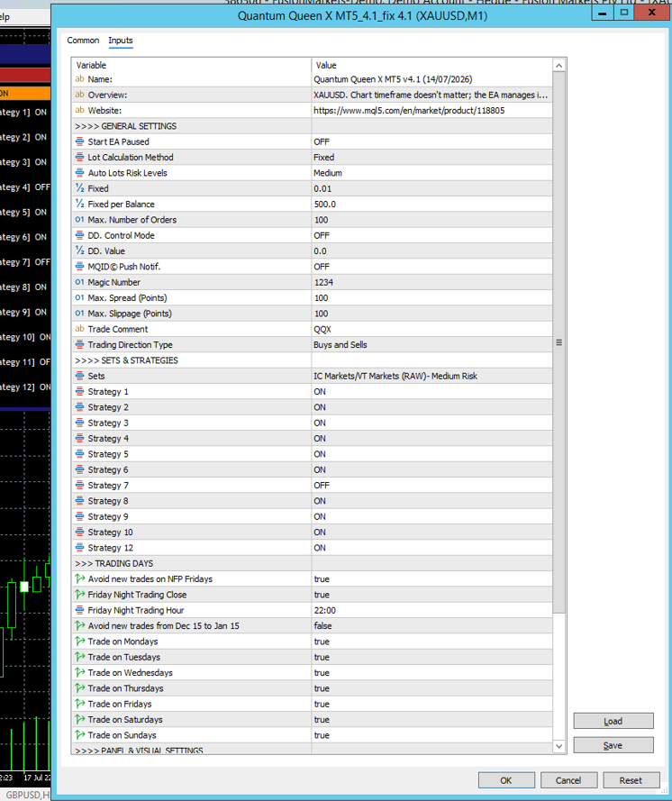
Task: Click the scrollbar down arrow in inputs list
Action: pos(559,746)
